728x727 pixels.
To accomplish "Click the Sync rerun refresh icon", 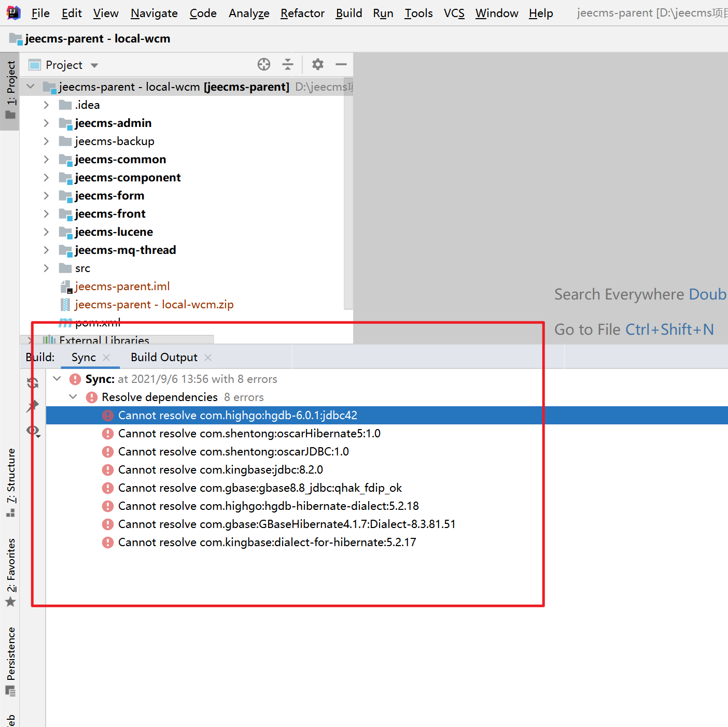I will coord(33,383).
